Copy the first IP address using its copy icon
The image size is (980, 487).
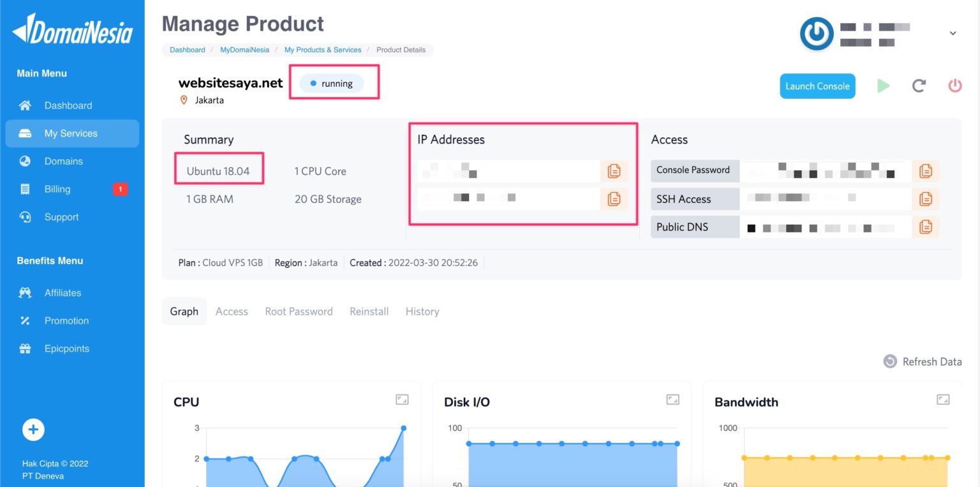(x=614, y=170)
